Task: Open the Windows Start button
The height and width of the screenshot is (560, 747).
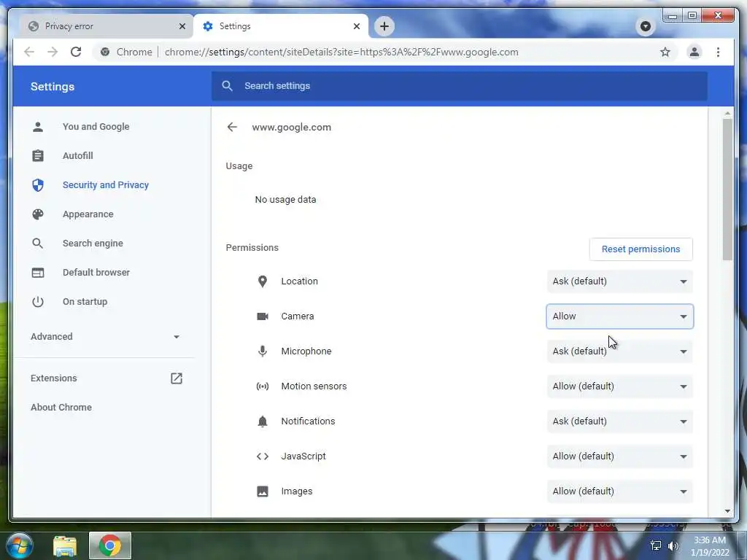Action: (20, 545)
